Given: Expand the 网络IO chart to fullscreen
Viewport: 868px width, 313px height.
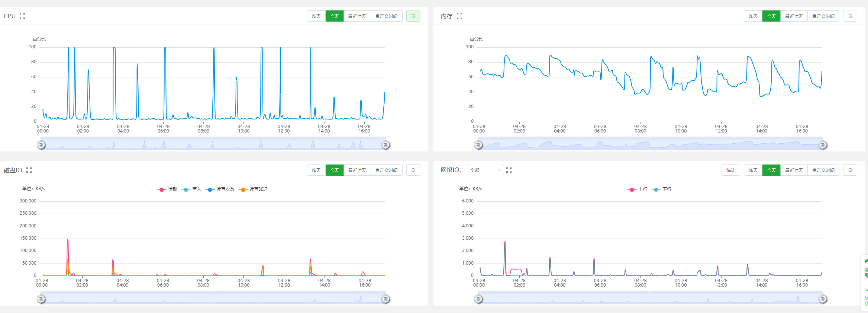Looking at the screenshot, I should (x=509, y=170).
